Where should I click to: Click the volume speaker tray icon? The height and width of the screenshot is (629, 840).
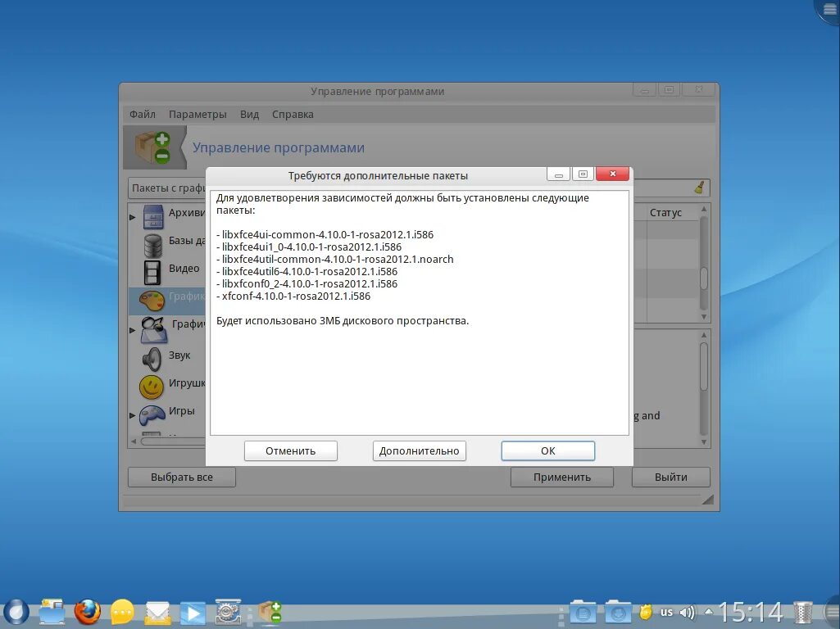pyautogui.click(x=687, y=612)
